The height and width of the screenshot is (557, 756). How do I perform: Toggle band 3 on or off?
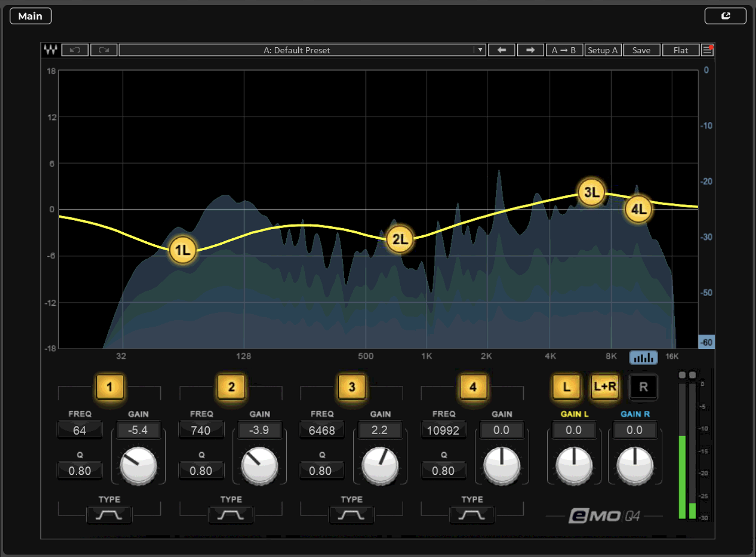tap(352, 387)
